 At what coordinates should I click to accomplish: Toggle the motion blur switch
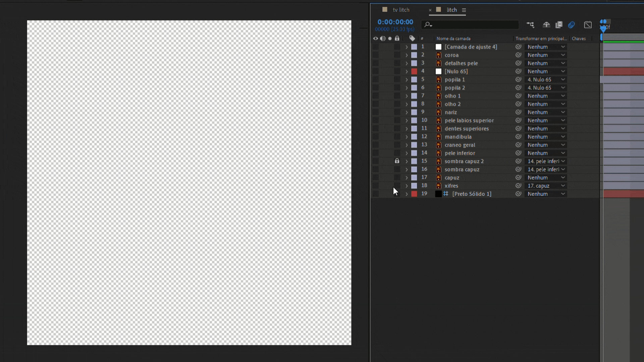[572, 25]
